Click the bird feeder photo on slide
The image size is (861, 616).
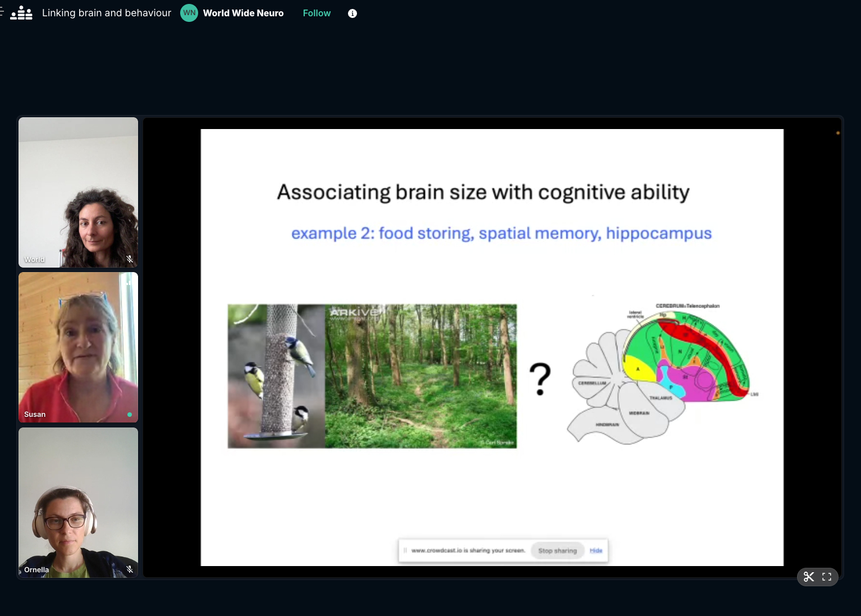pyautogui.click(x=276, y=376)
